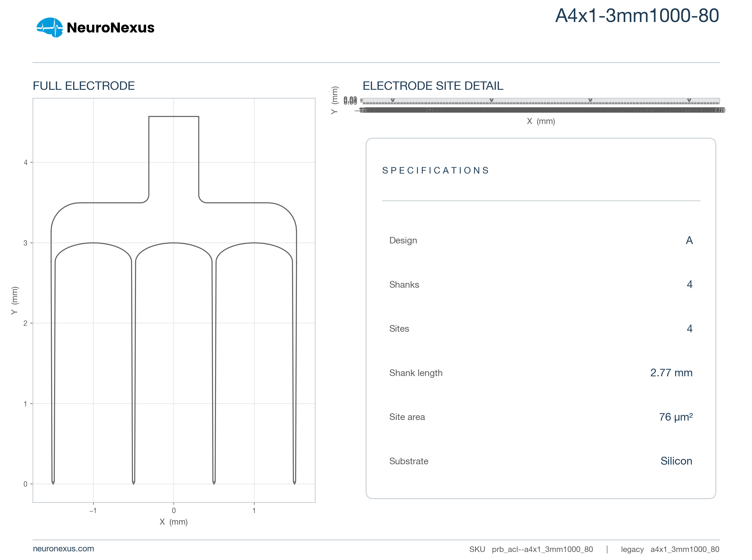Click the Design label
This screenshot has height=560, width=752.
tap(403, 241)
